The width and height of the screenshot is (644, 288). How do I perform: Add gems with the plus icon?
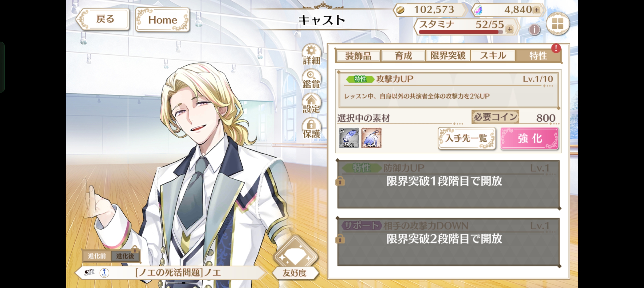(536, 10)
